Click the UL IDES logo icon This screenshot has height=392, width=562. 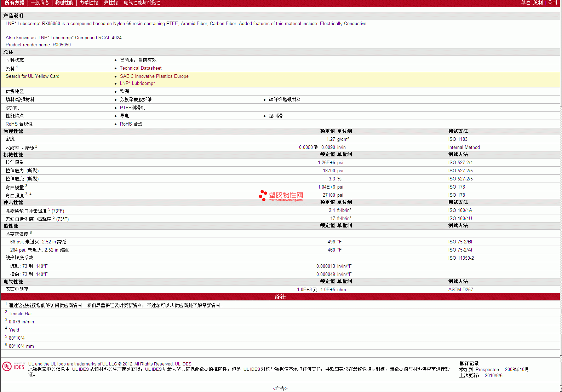14,366
